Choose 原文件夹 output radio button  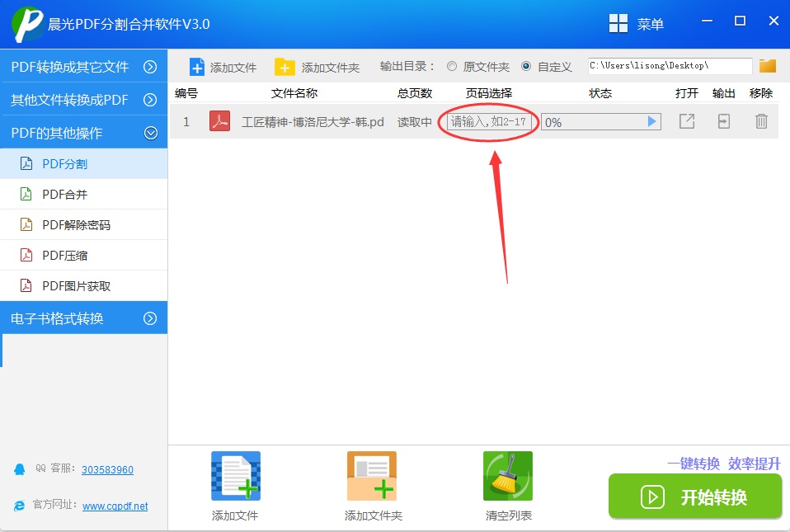click(x=452, y=66)
